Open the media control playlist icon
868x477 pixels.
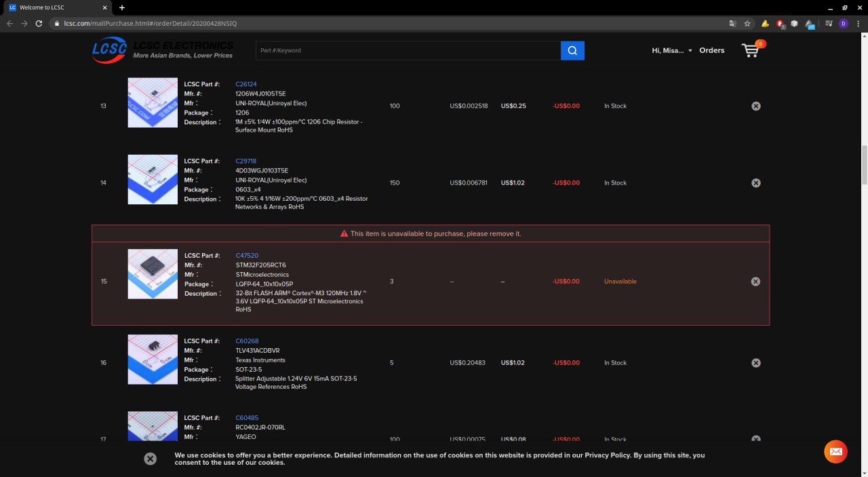[829, 23]
